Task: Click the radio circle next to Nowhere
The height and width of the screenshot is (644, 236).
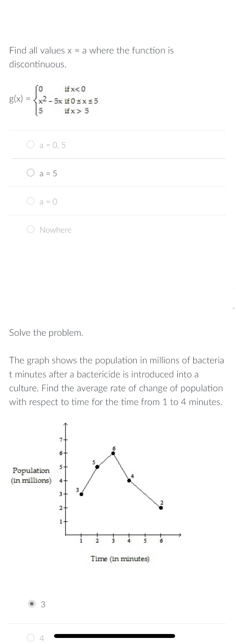Action: pyautogui.click(x=31, y=230)
